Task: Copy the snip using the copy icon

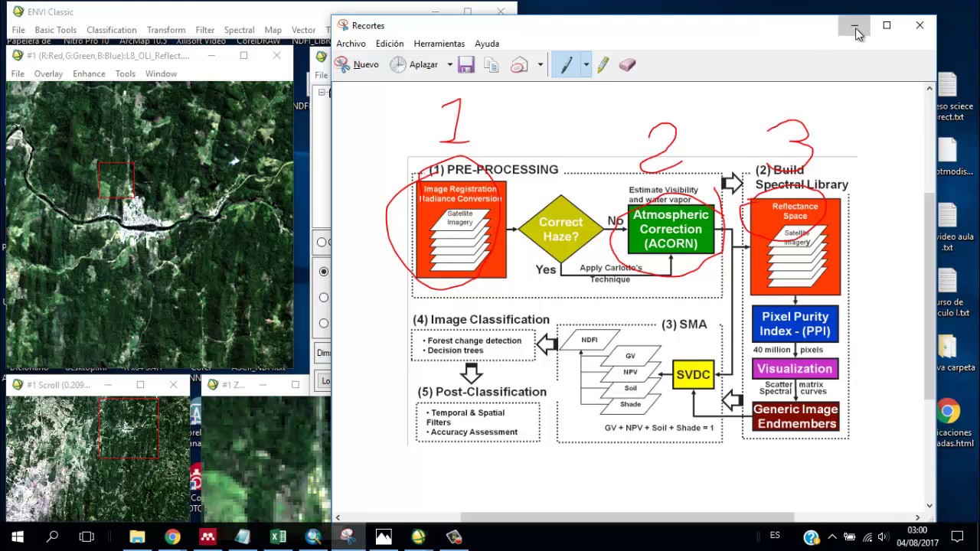Action: point(492,65)
